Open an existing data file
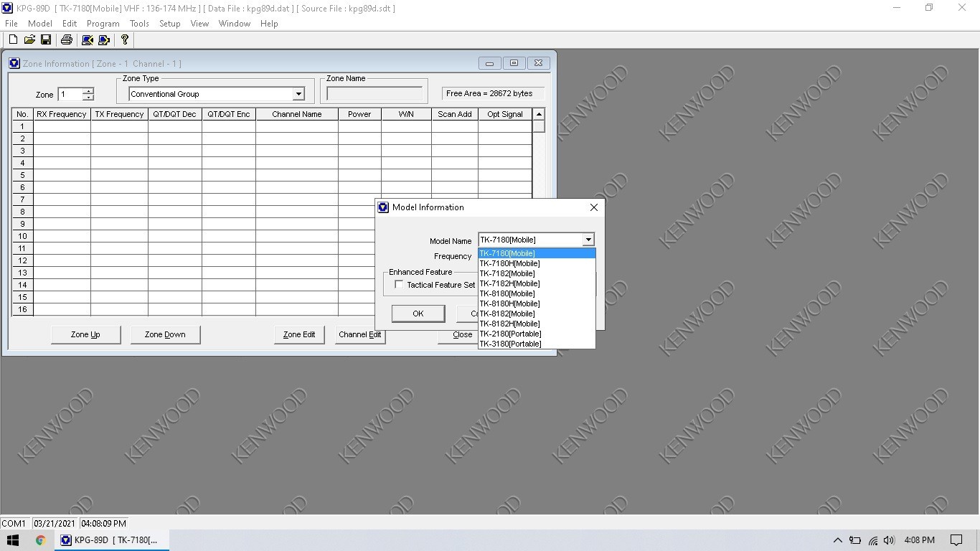The height and width of the screenshot is (551, 980). click(29, 39)
